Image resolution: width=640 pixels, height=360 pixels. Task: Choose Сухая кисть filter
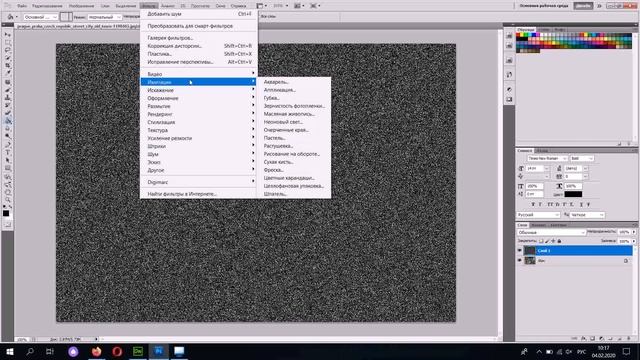tap(279, 162)
